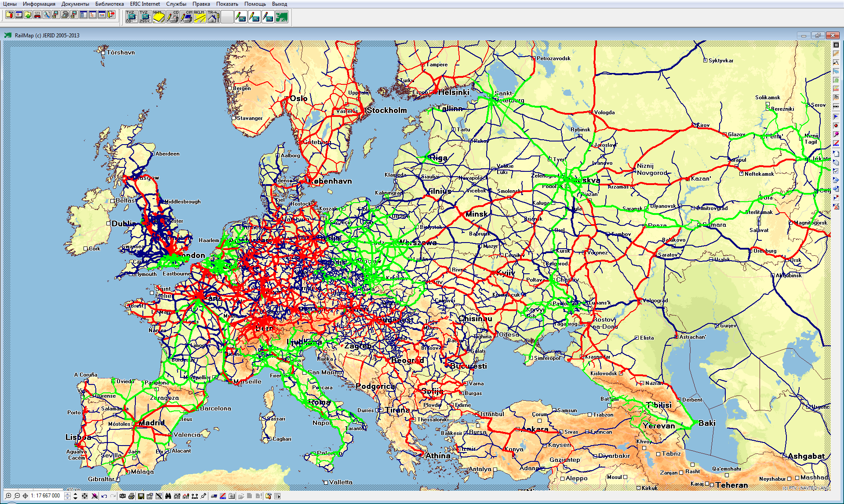The height and width of the screenshot is (504, 844).
Task: Open the TVZ ZSSK tariff tool
Action: pos(146,17)
